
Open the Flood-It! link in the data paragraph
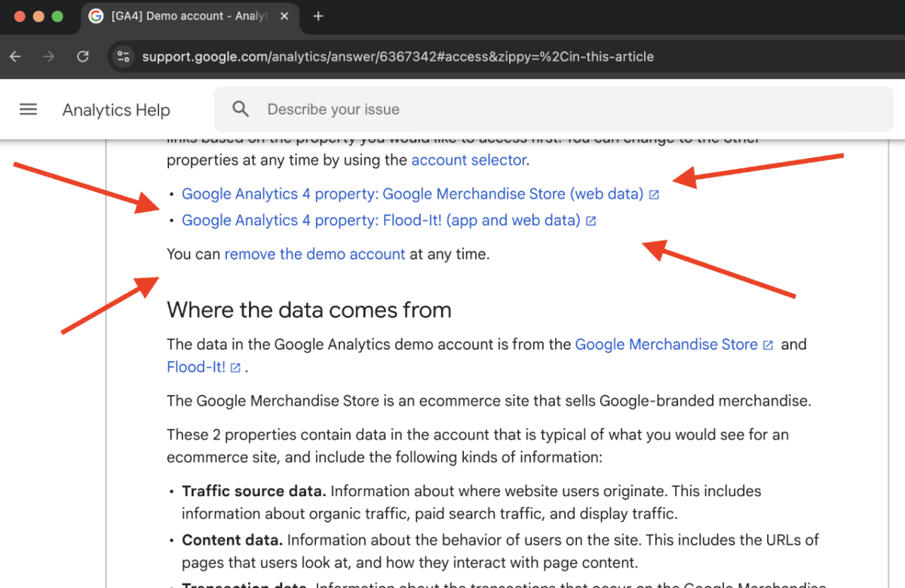195,367
